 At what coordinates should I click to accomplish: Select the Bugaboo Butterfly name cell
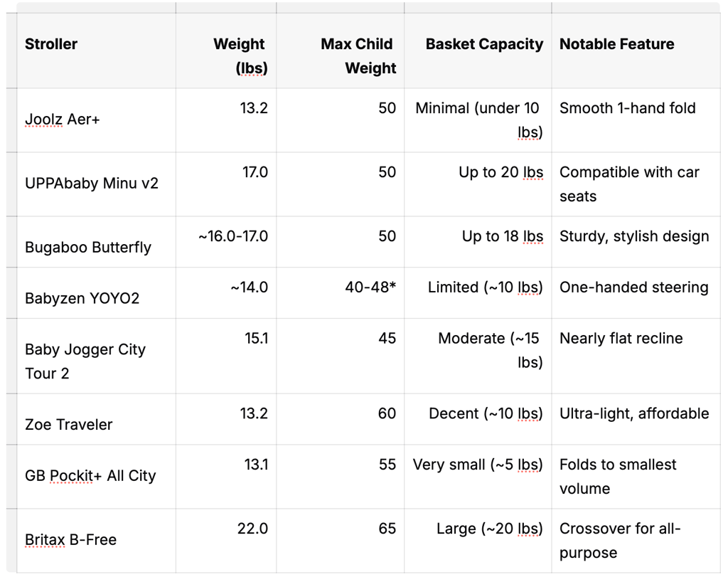point(96,241)
